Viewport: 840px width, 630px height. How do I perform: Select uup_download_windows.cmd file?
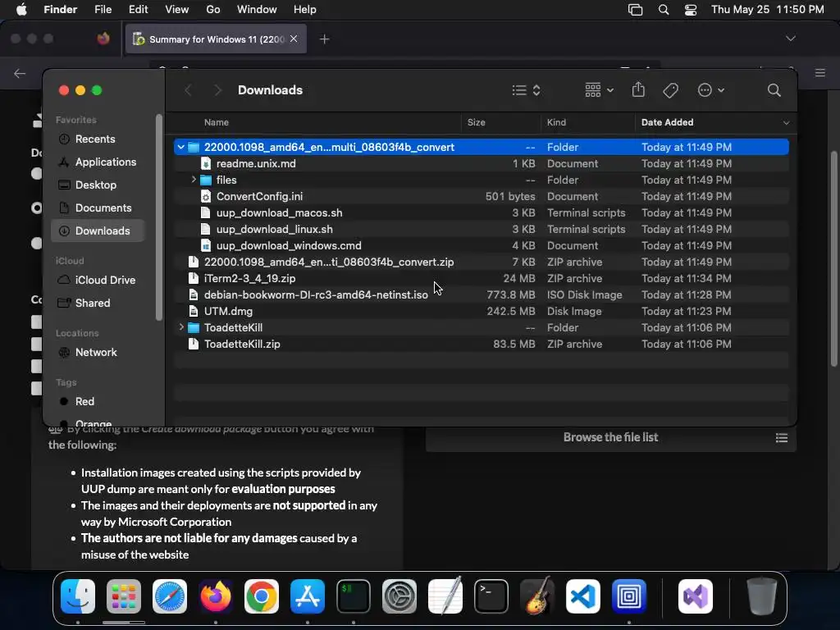tap(481, 245)
